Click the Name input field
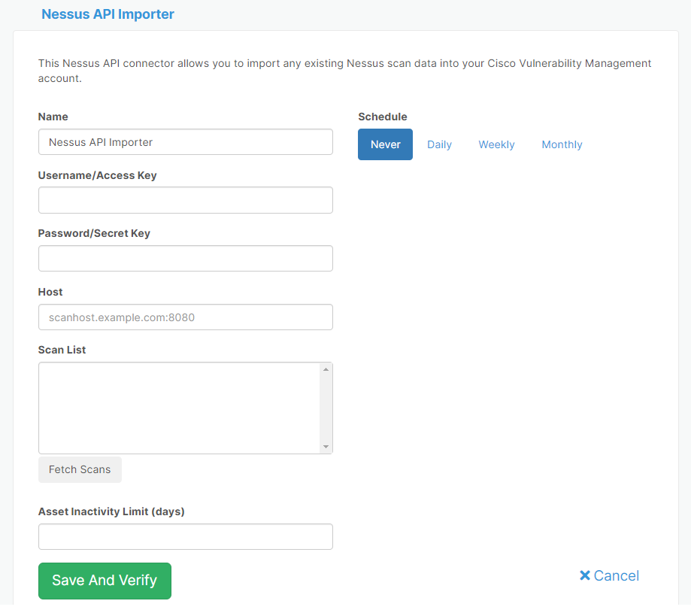 (x=186, y=142)
